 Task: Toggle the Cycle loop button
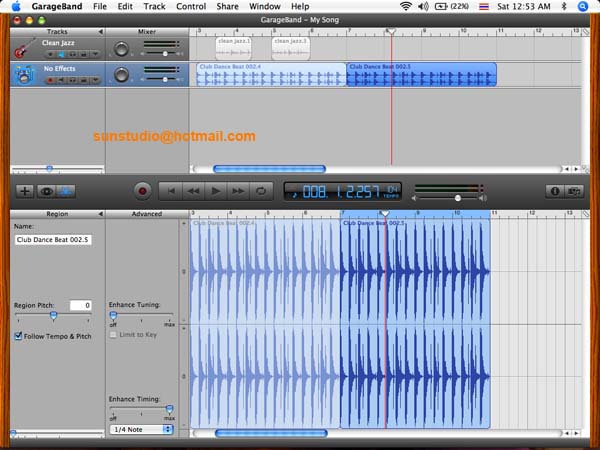click(x=261, y=191)
